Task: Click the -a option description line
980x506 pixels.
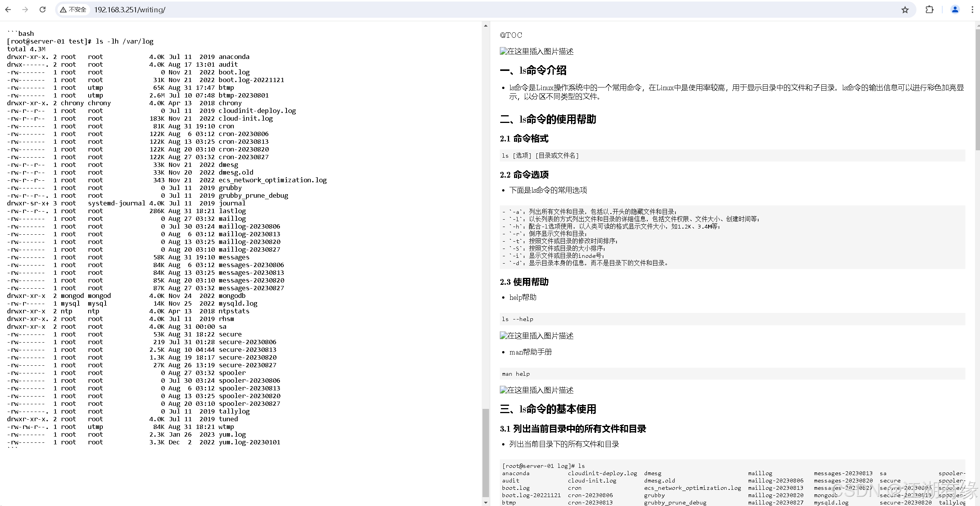Action: (x=590, y=212)
